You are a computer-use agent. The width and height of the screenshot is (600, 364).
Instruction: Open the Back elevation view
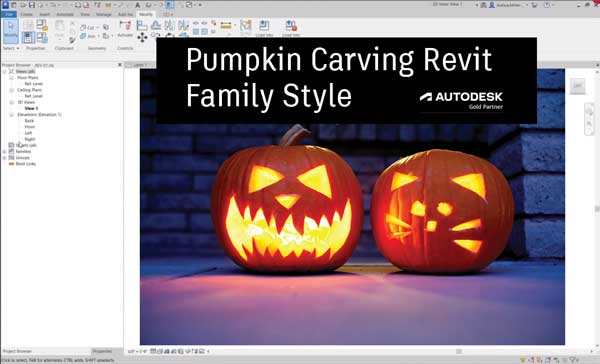[29, 121]
